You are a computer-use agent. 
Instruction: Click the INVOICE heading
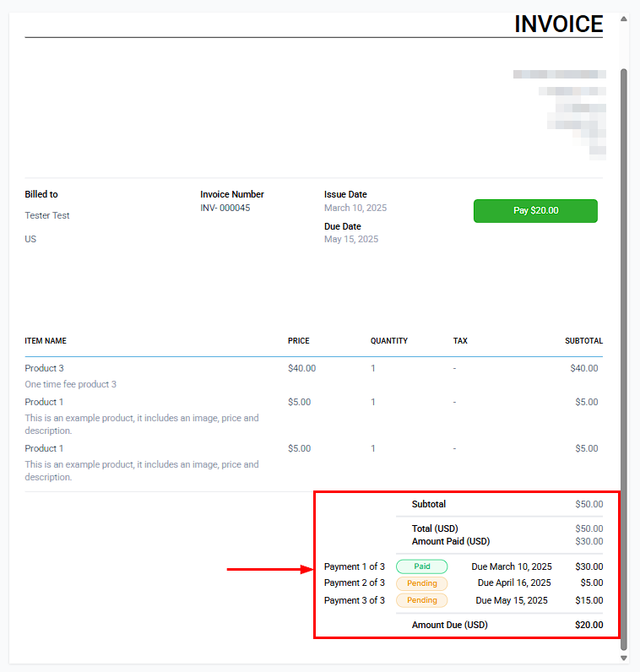(x=558, y=24)
